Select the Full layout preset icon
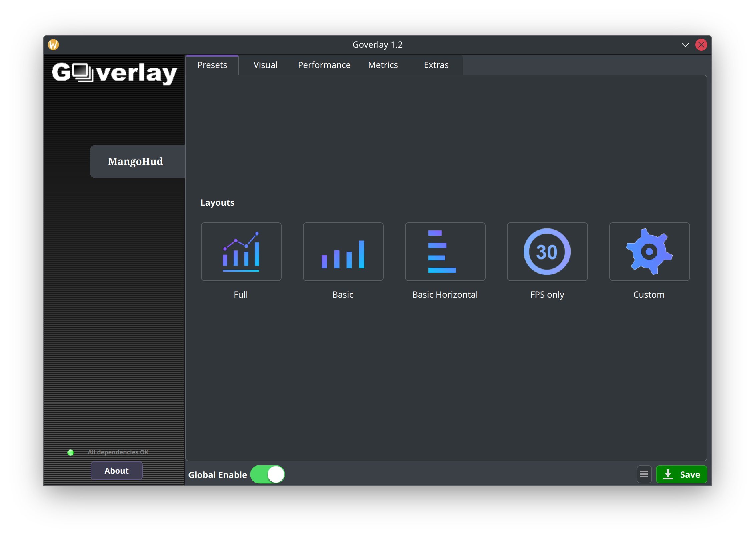The width and height of the screenshot is (756, 538). point(241,252)
